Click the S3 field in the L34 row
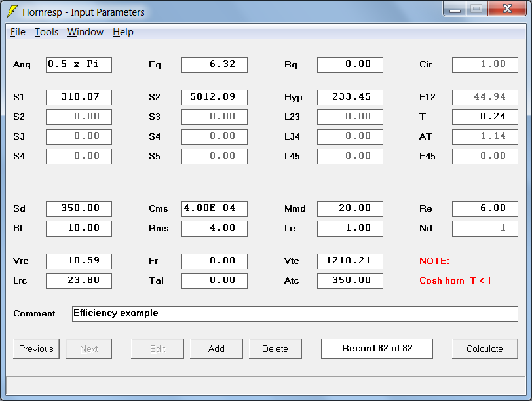This screenshot has height=401, width=532. pyautogui.click(x=79, y=137)
